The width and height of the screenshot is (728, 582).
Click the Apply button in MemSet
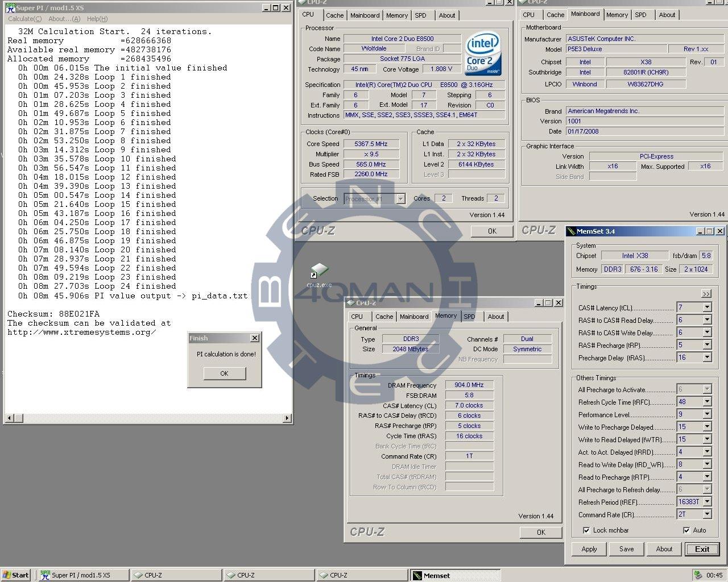click(589, 549)
